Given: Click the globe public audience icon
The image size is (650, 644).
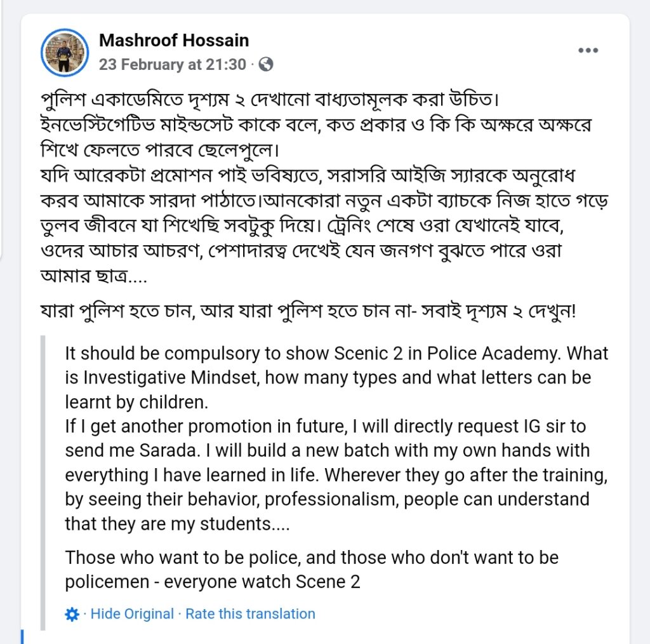Looking at the screenshot, I should tap(266, 64).
